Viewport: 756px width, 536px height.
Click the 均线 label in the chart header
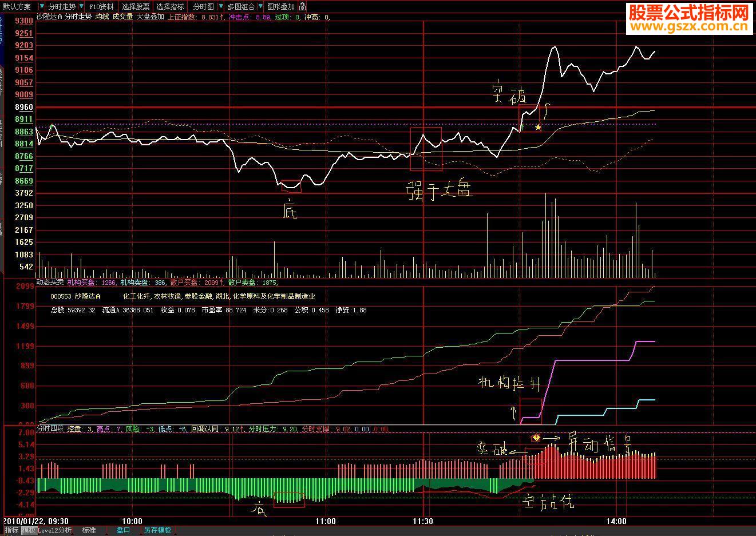(102, 17)
